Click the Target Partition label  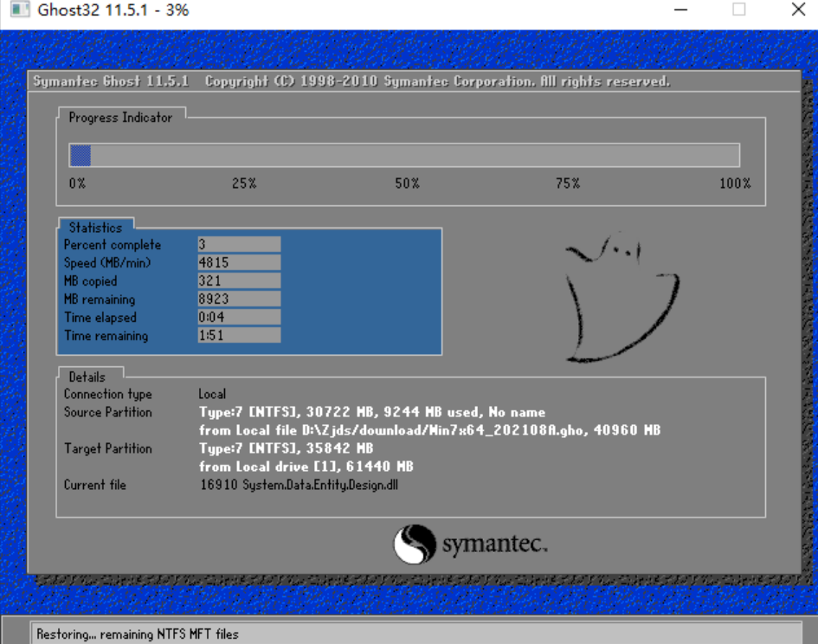pyautogui.click(x=107, y=448)
